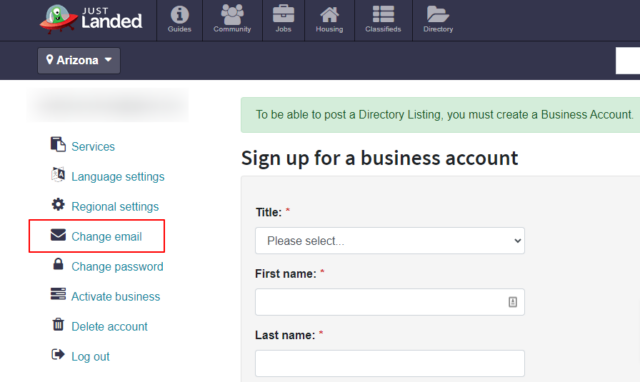Click the Directory Listing notice text
The width and height of the screenshot is (640, 382).
(444, 115)
